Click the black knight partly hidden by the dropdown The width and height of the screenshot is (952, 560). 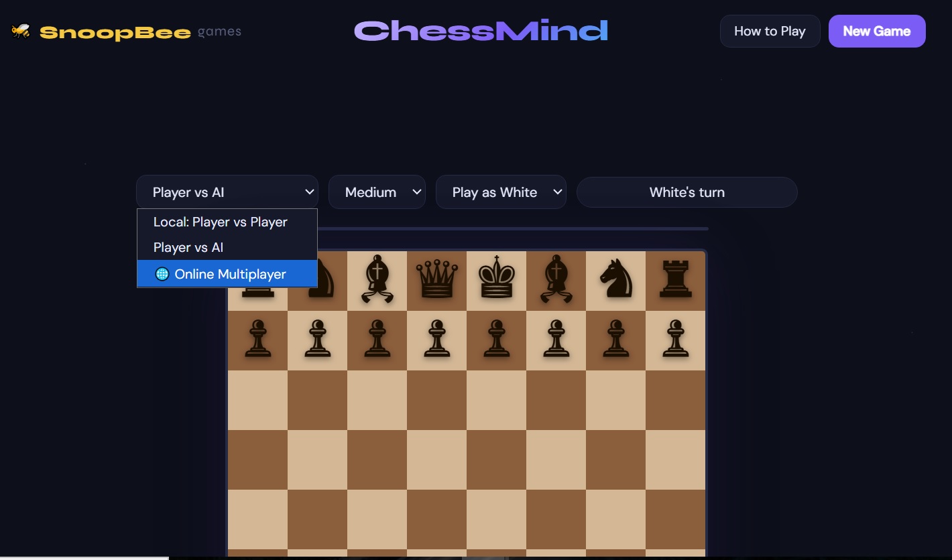click(x=325, y=279)
